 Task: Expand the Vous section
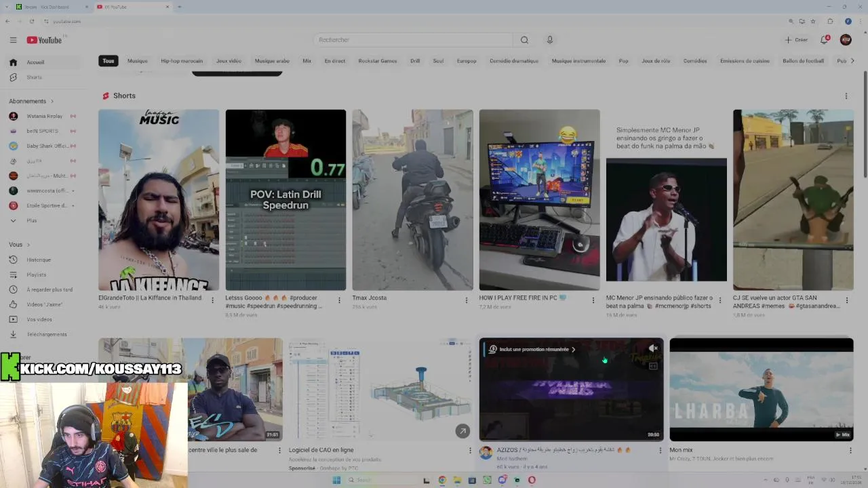(x=20, y=245)
